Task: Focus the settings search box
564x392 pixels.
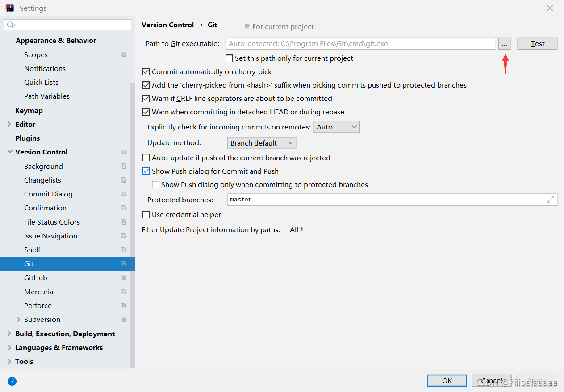Action: (x=68, y=25)
